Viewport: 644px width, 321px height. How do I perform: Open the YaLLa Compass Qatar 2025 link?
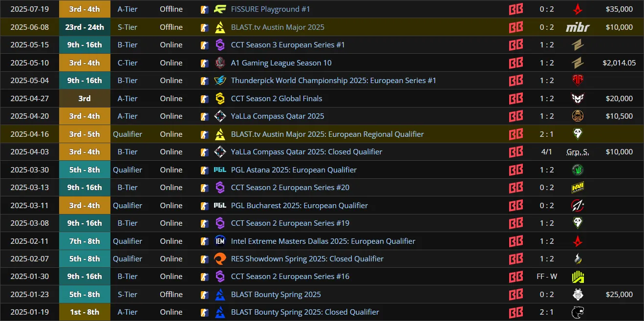[278, 116]
